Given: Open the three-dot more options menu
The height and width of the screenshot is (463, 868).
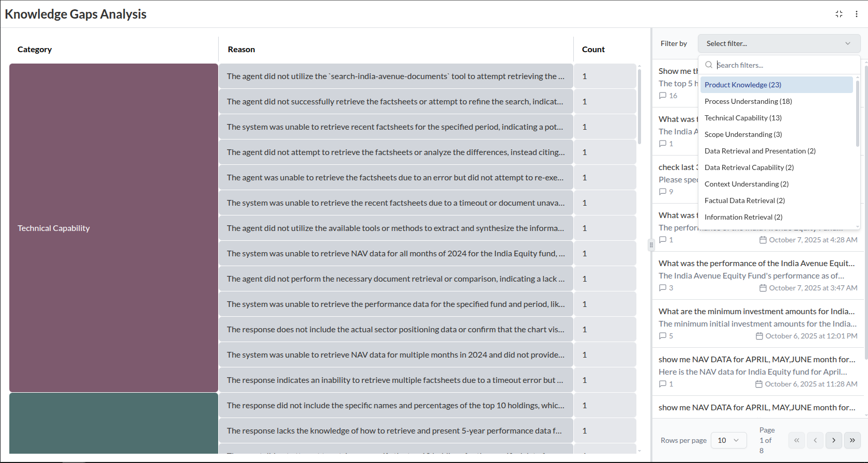Looking at the screenshot, I should coord(856,14).
